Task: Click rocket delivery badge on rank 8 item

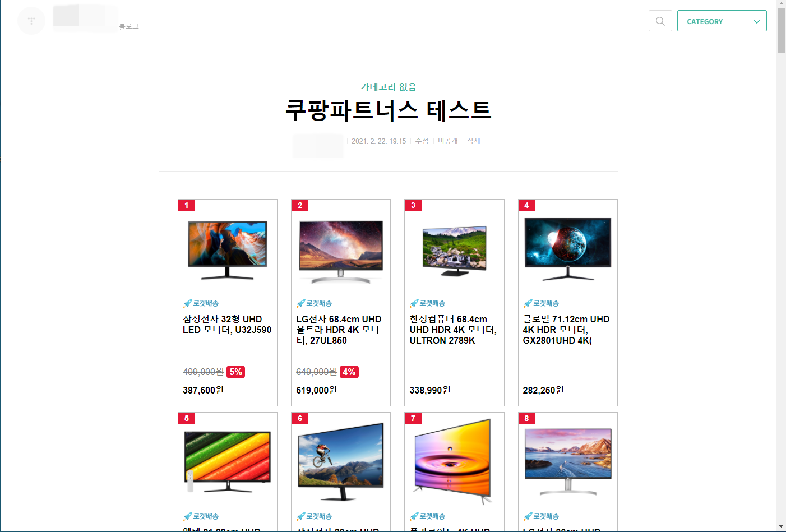Action: pyautogui.click(x=541, y=516)
